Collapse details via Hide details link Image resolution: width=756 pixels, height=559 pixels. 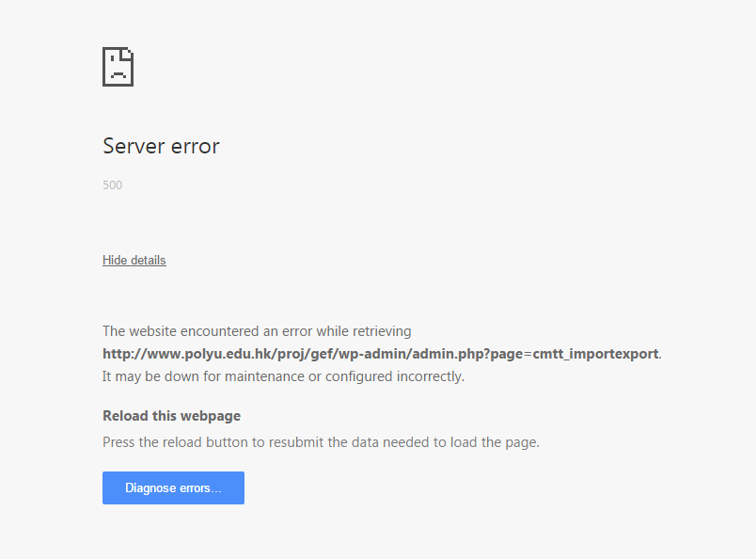click(134, 260)
